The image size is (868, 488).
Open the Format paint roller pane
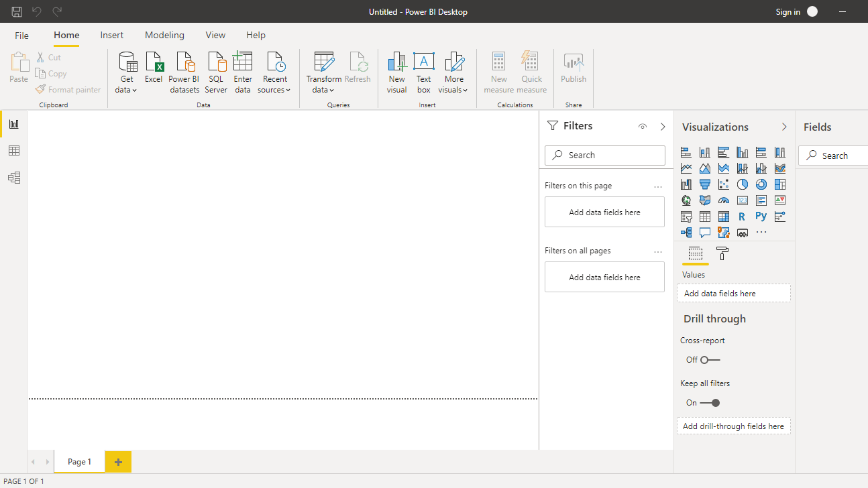(x=722, y=253)
